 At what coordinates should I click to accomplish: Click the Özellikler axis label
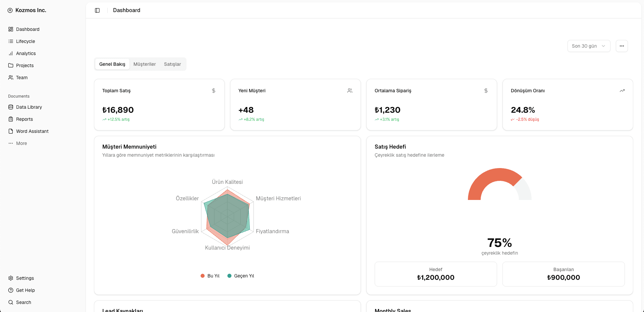click(x=187, y=198)
